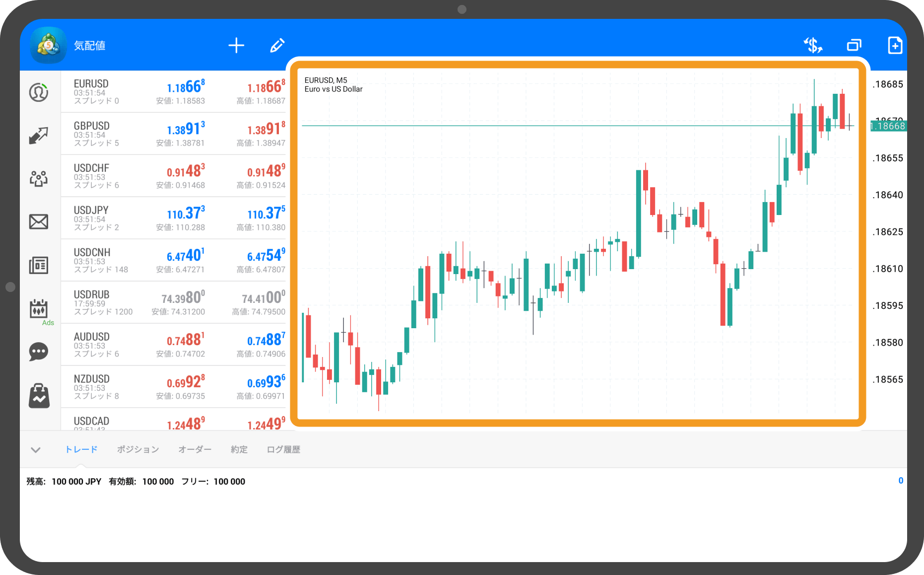924x575 pixels.
Task: Open the trade arrows sidebar icon
Action: tap(39, 135)
